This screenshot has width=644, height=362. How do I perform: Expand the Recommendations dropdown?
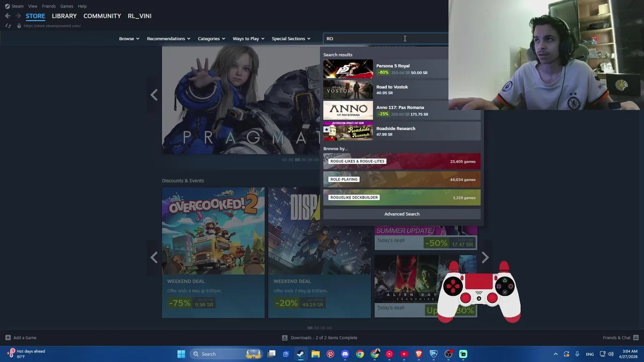[x=169, y=39]
